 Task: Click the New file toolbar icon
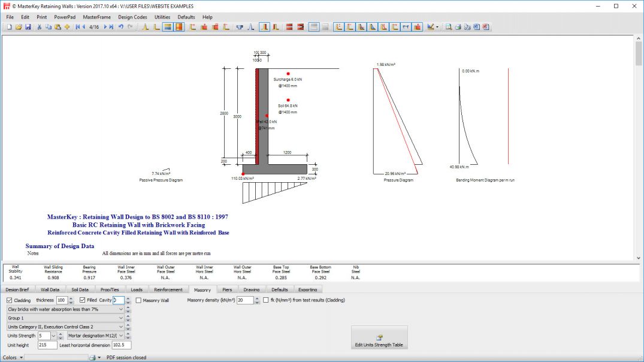click(x=9, y=27)
